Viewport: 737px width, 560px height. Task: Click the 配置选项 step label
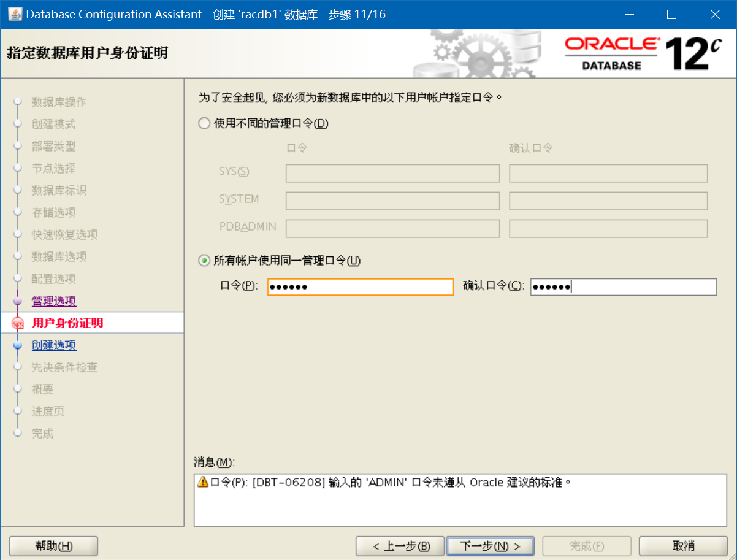[53, 279]
